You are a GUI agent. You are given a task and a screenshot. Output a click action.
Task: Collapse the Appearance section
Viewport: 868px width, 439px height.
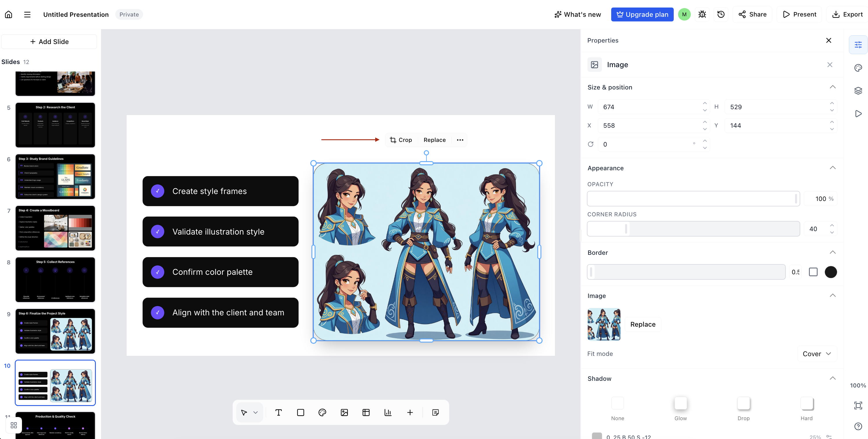(x=832, y=168)
